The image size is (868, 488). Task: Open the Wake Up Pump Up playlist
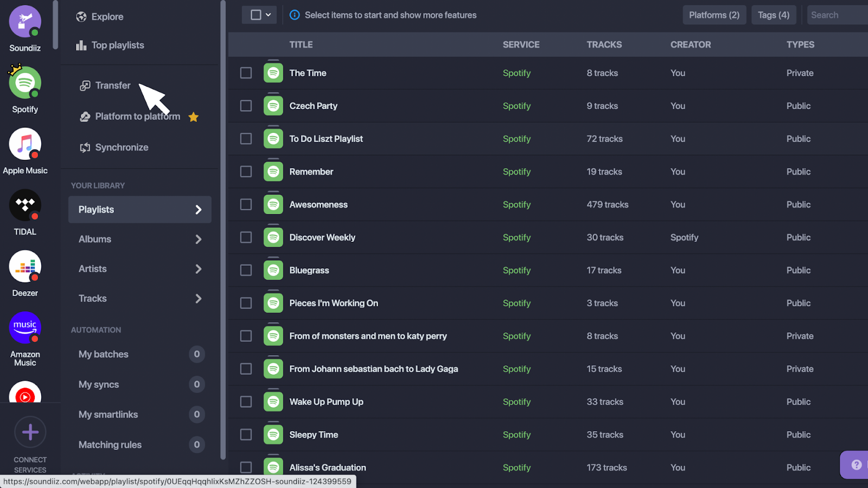pyautogui.click(x=327, y=402)
